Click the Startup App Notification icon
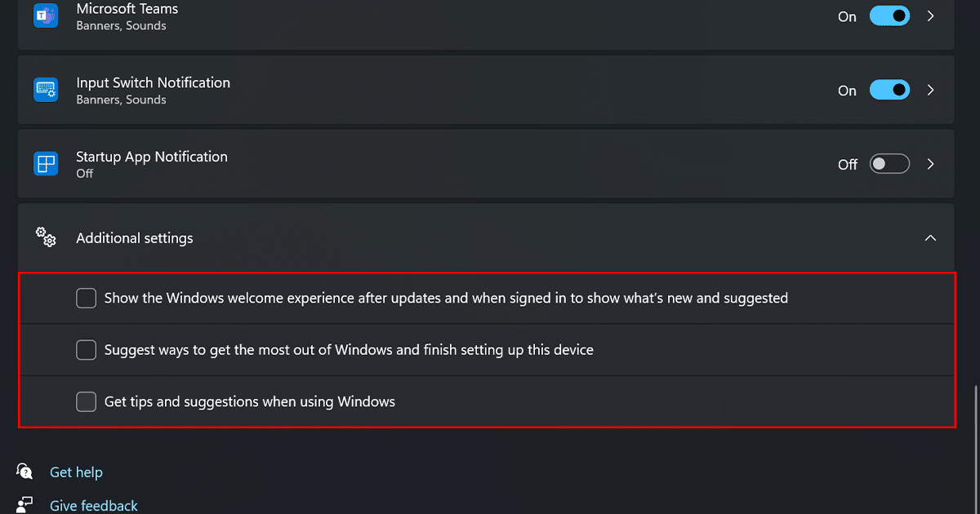980x514 pixels. (46, 164)
